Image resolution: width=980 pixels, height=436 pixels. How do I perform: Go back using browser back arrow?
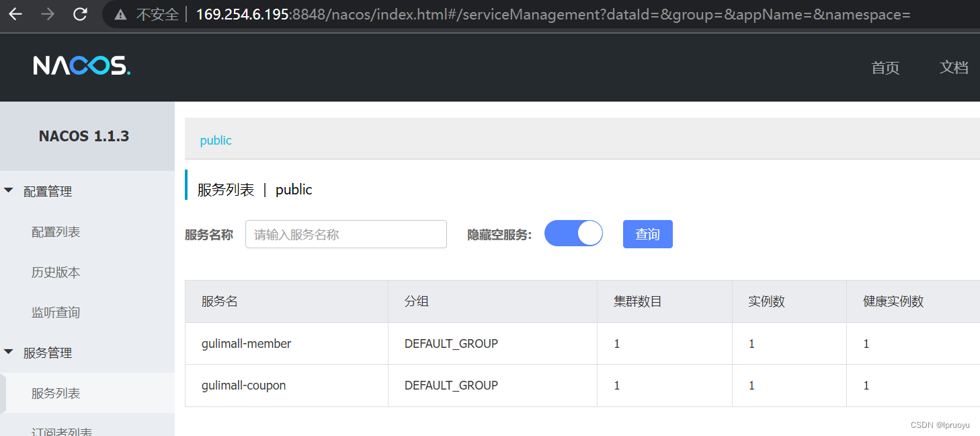(15, 13)
